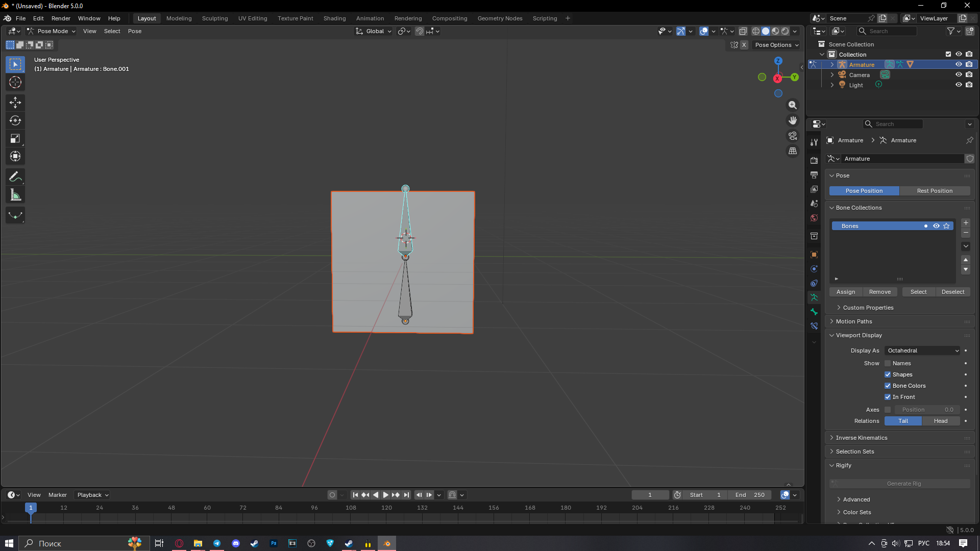The image size is (980, 551).
Task: Open Steam from the Windows taskbar
Action: click(254, 543)
